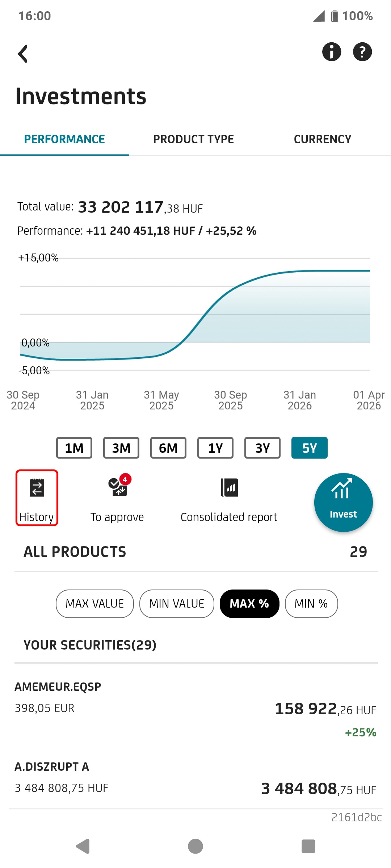Select the 5Y time range

[310, 448]
